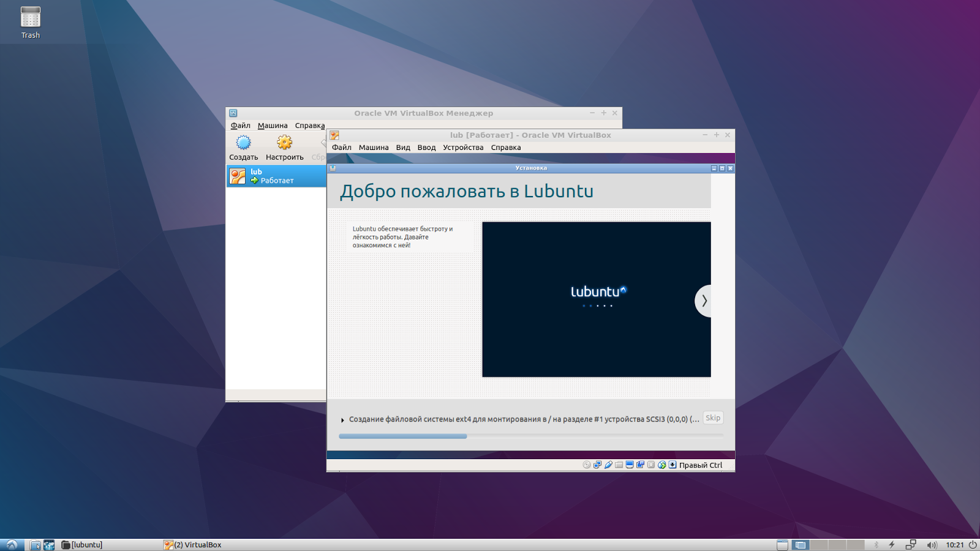Click the Lubuntu slideshow image
Screen dimensions: 980x551
click(x=597, y=299)
